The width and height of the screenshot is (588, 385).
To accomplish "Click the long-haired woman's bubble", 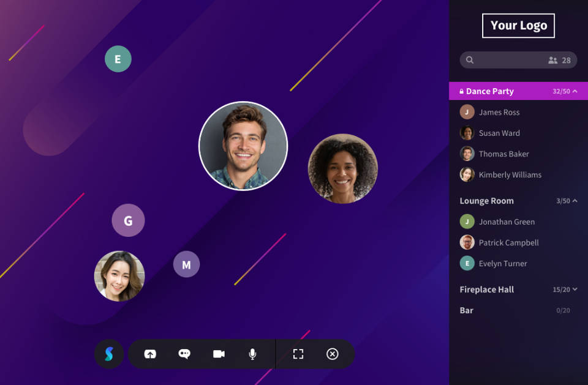I will click(119, 276).
